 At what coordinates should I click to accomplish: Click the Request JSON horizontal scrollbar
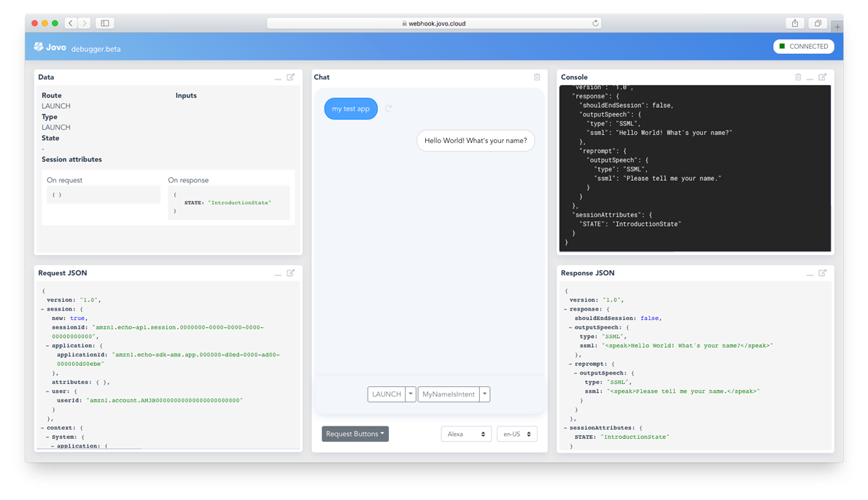(90, 448)
